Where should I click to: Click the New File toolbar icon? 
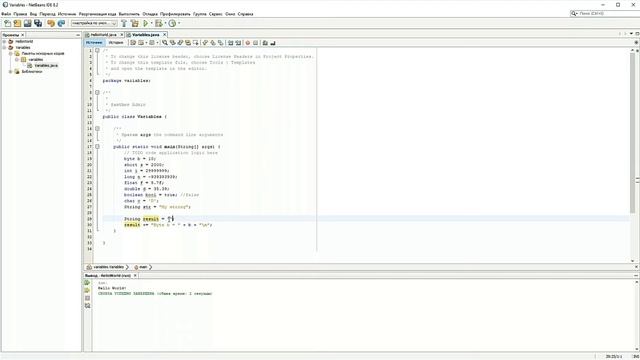pyautogui.click(x=7, y=23)
